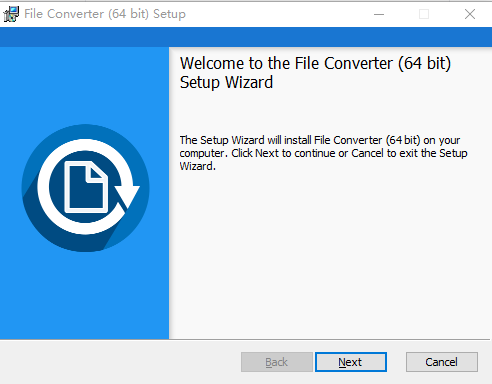Close the setup window with X
This screenshot has width=492, height=384.
[x=470, y=14]
